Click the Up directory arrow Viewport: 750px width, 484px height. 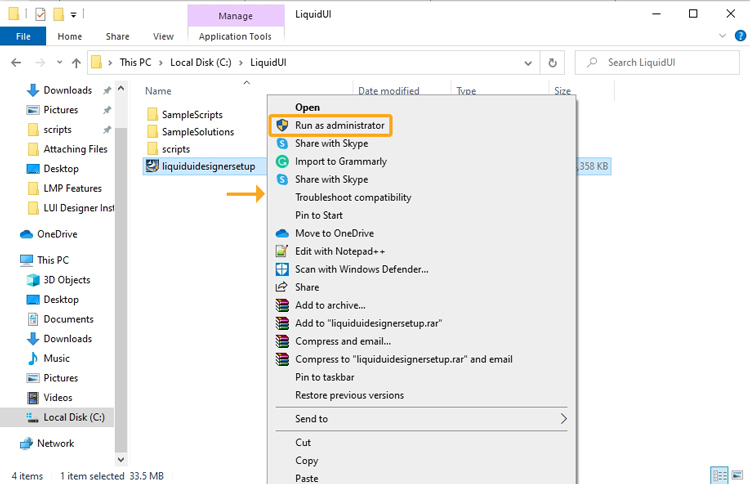[76, 62]
